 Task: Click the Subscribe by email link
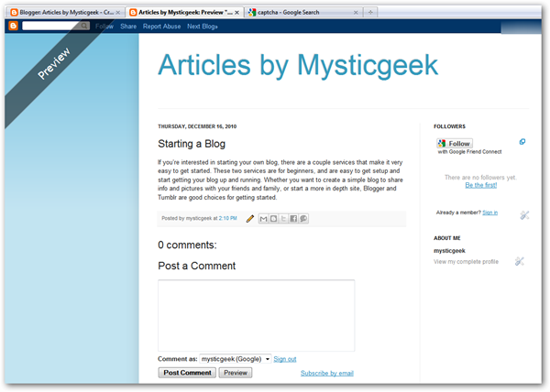(326, 374)
